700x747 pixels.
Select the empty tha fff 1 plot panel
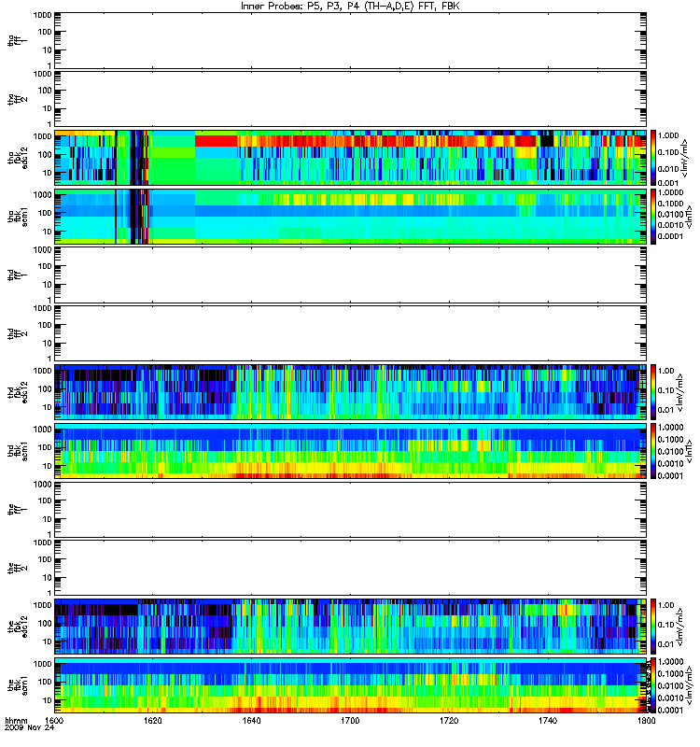tap(351, 40)
